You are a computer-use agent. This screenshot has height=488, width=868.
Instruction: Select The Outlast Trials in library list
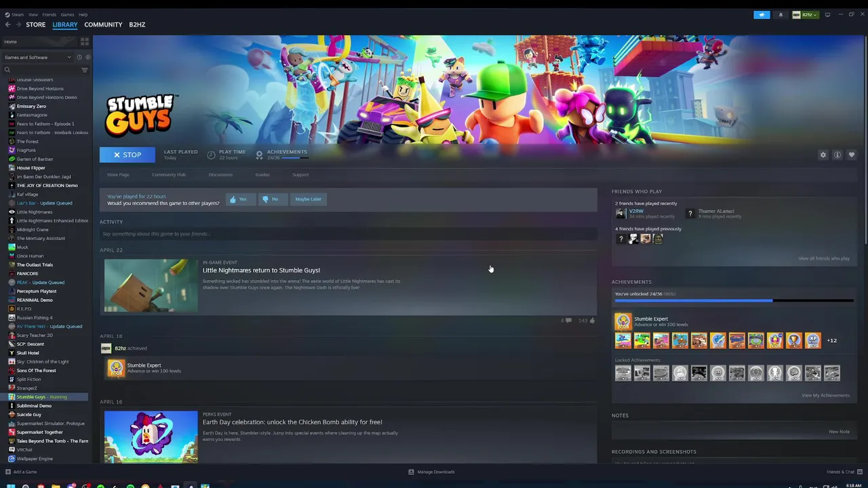pyautogui.click(x=35, y=264)
